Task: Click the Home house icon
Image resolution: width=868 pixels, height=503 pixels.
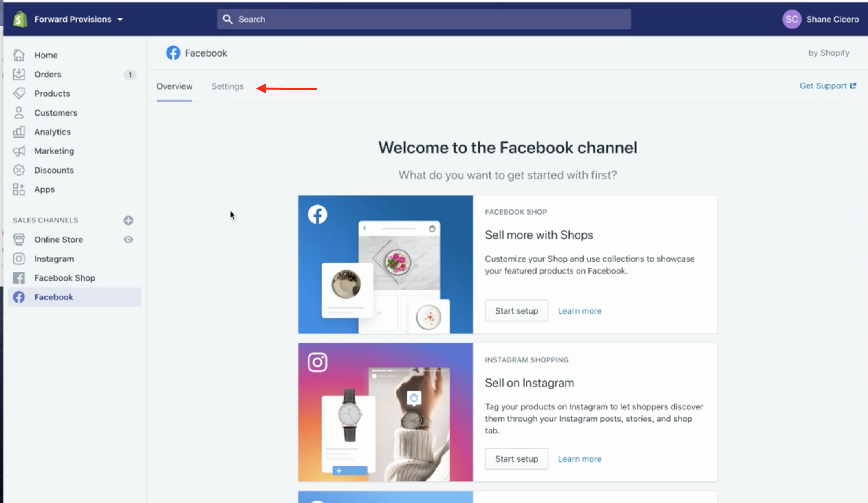Action: [x=19, y=55]
